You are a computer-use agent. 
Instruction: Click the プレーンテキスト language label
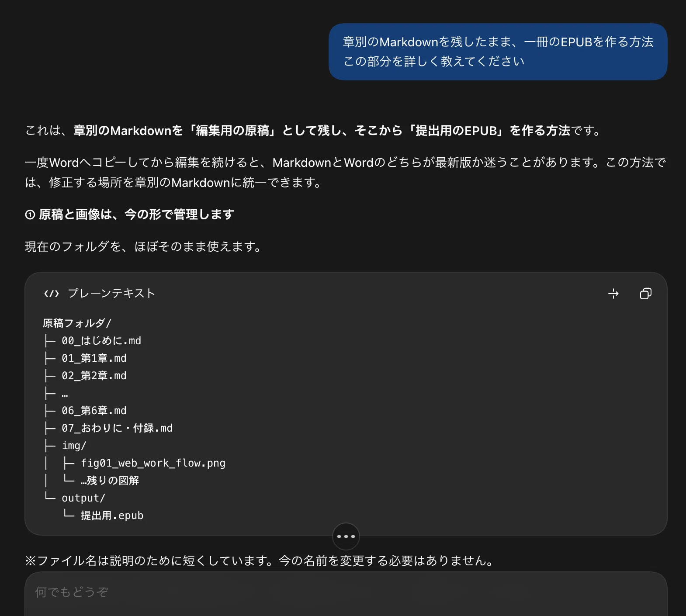111,293
